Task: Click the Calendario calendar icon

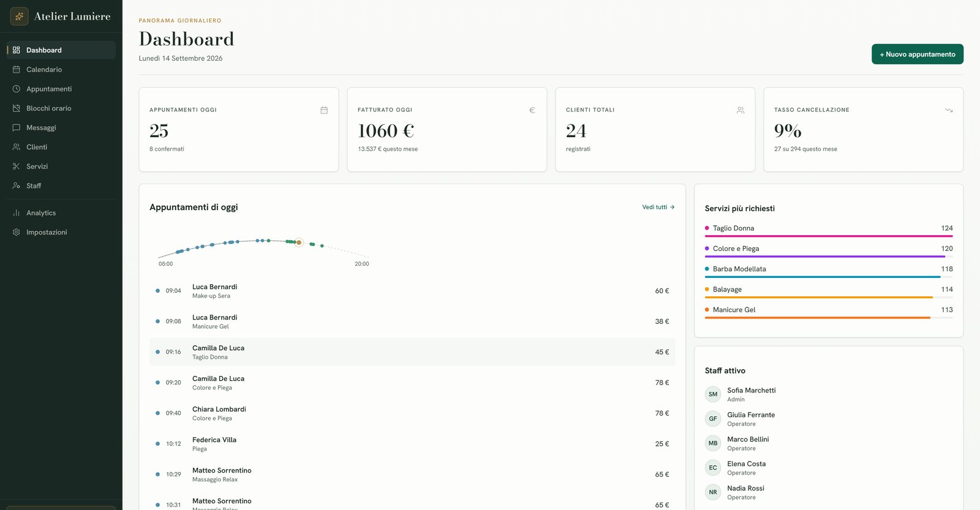Action: [x=17, y=69]
